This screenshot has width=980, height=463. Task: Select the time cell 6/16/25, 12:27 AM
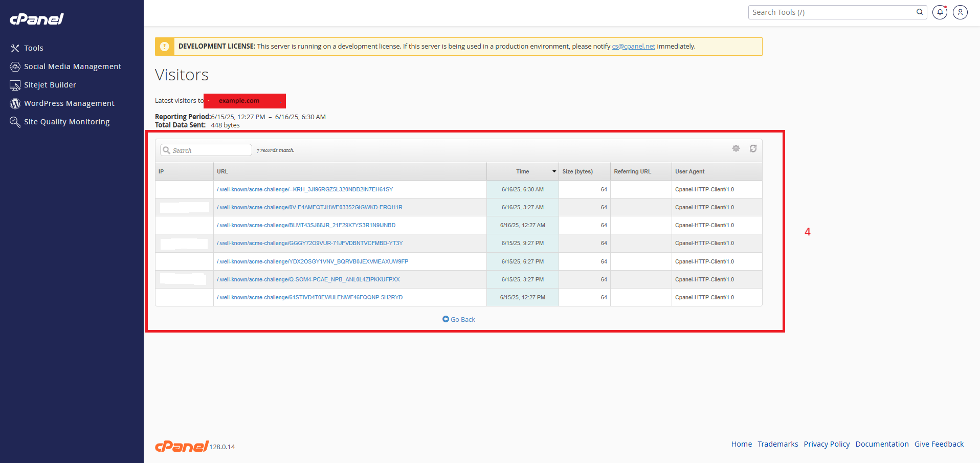[x=523, y=225]
